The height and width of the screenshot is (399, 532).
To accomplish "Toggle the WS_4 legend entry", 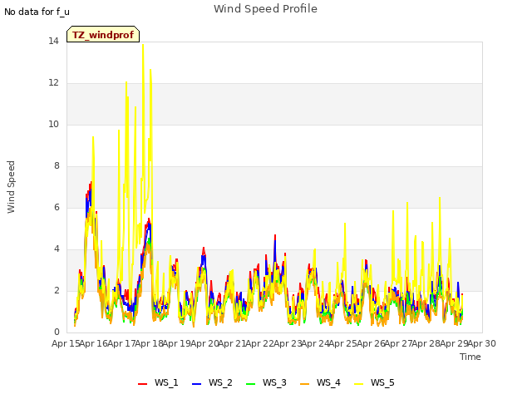I will (x=320, y=382).
